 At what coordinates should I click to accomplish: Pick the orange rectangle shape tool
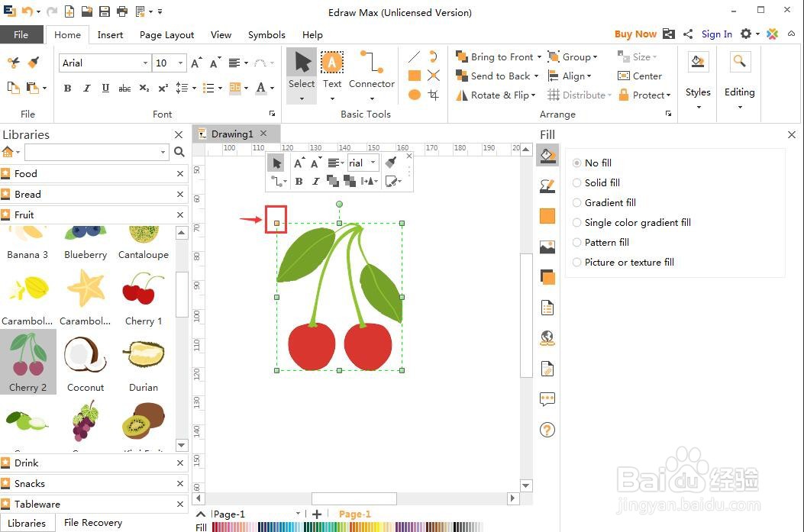tap(415, 76)
